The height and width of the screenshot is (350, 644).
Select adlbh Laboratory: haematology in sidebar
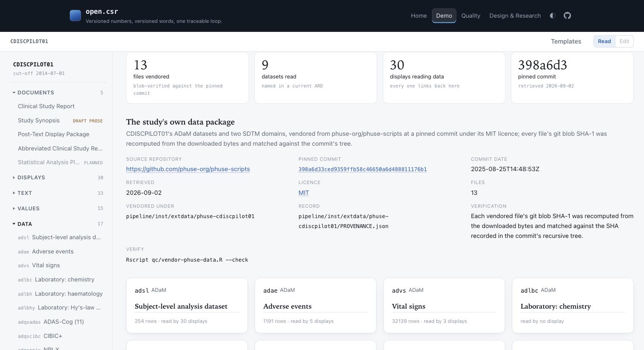[x=60, y=294]
